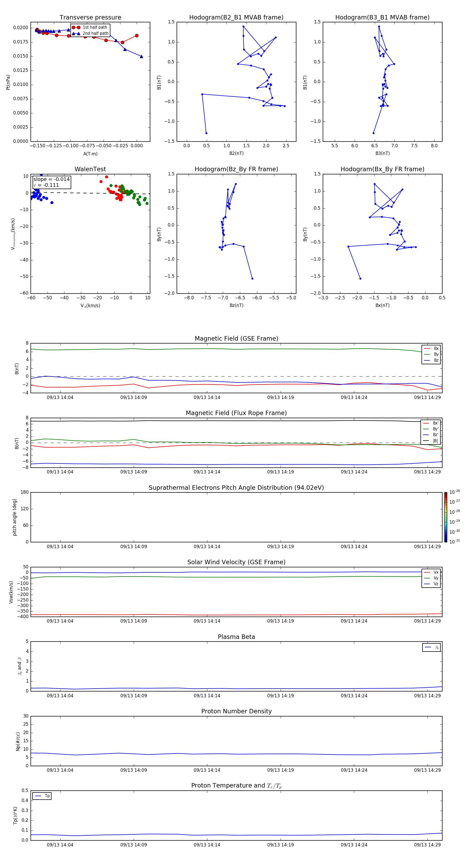Click the "Hodogram(B3_B1 MVAB frame)" title

[x=382, y=18]
